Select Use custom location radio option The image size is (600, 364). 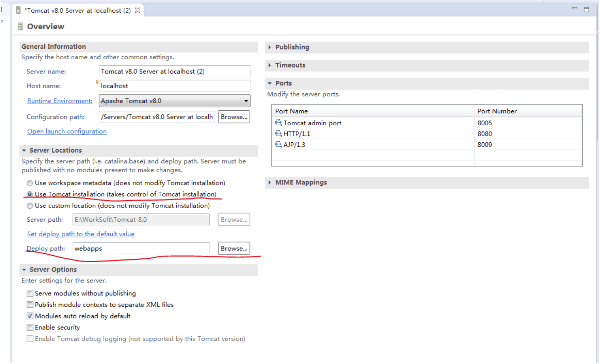[x=30, y=206]
